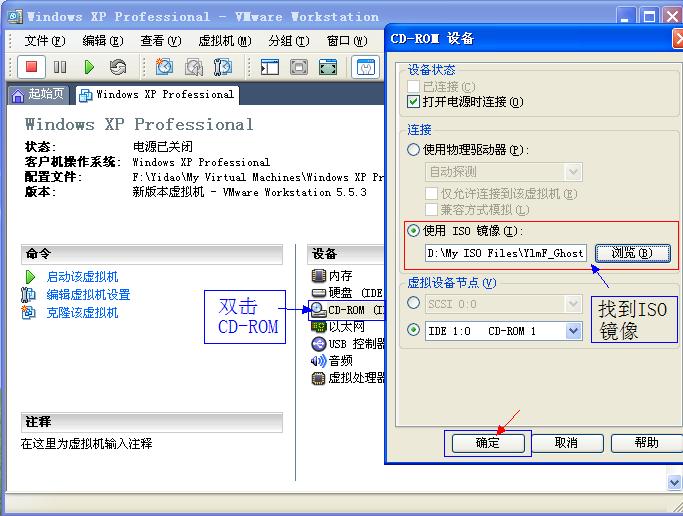This screenshot has width=683, height=516.
Task: Click the configuration file path F:\Yidao text
Action: (258, 177)
